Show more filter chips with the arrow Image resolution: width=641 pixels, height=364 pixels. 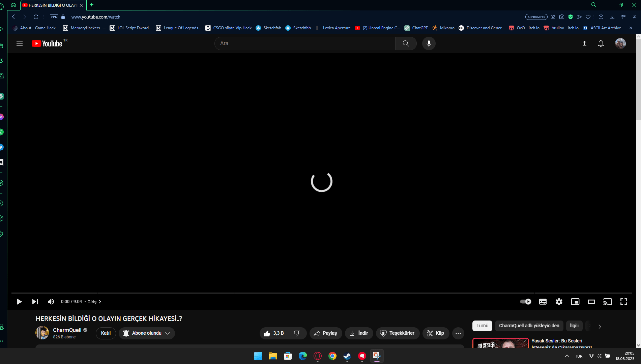(x=600, y=326)
